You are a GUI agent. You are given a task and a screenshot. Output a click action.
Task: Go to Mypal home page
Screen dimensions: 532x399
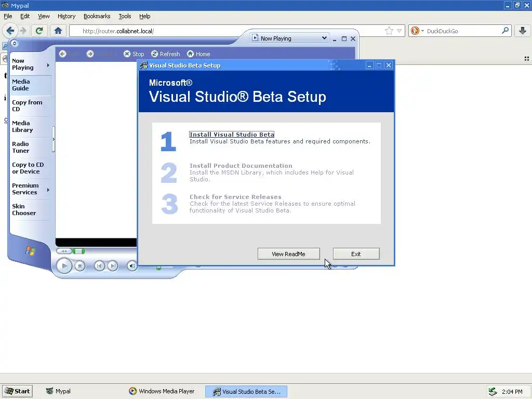pos(58,31)
